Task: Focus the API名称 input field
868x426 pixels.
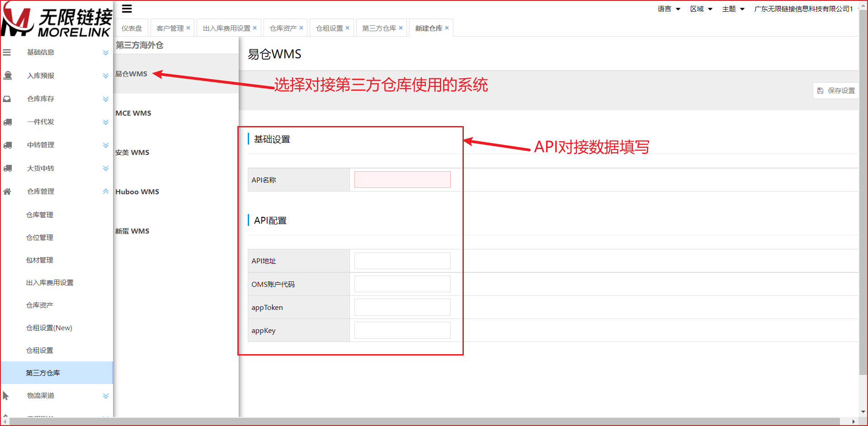Action: pos(402,180)
